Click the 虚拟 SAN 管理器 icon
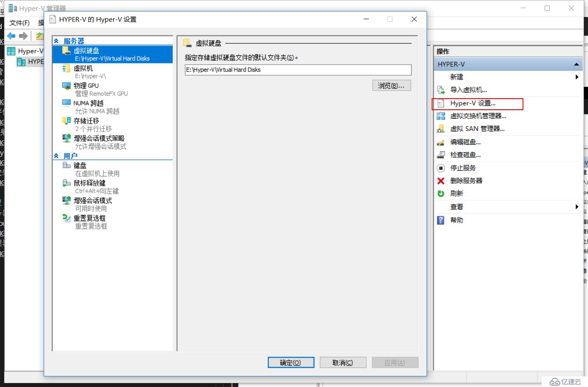588x387 pixels. point(441,129)
